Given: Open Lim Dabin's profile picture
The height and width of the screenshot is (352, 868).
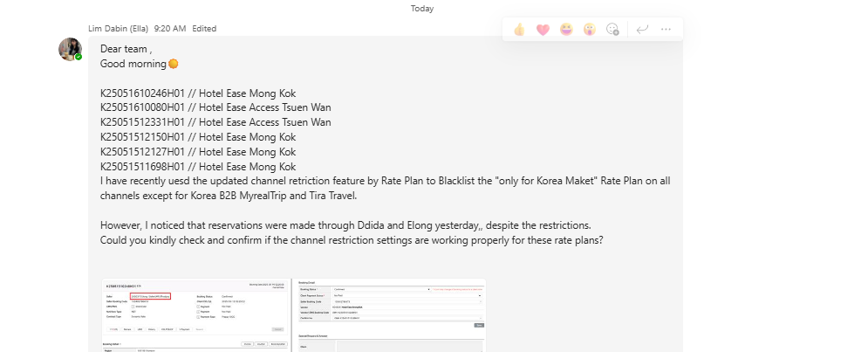Looking at the screenshot, I should [70, 49].
